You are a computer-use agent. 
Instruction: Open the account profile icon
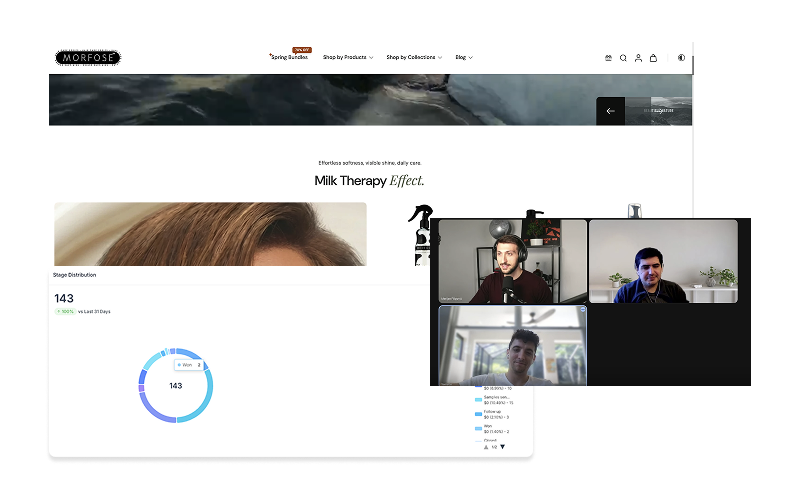[638, 58]
